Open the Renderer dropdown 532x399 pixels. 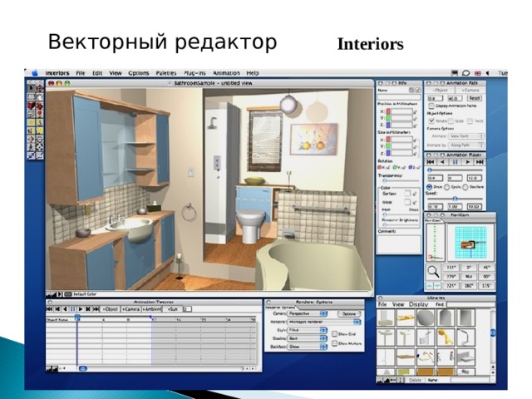coord(324,322)
